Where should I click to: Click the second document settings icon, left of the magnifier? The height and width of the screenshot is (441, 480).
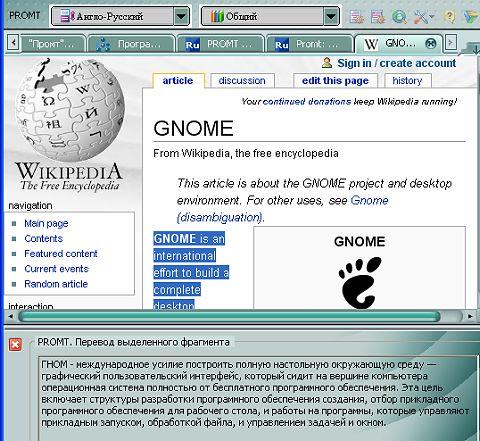(378, 16)
